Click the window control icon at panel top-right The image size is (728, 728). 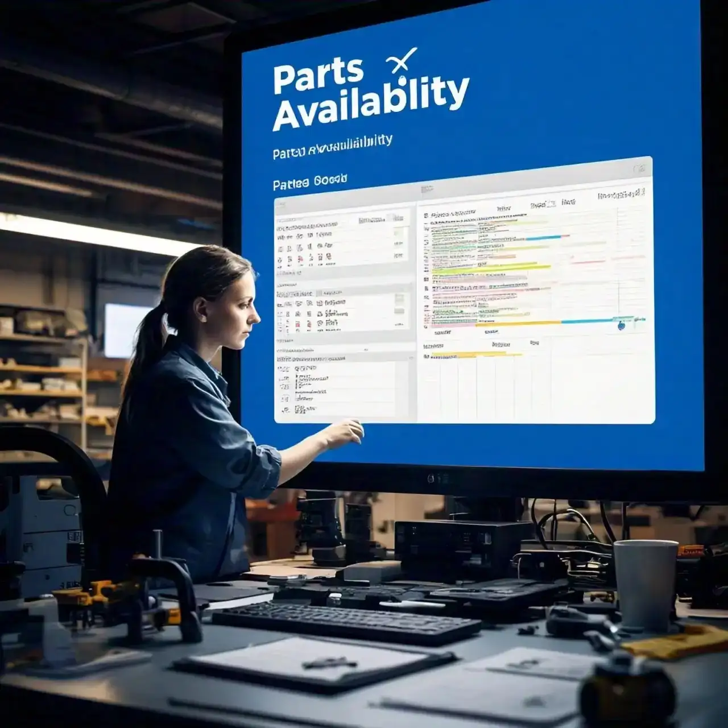[640, 168]
